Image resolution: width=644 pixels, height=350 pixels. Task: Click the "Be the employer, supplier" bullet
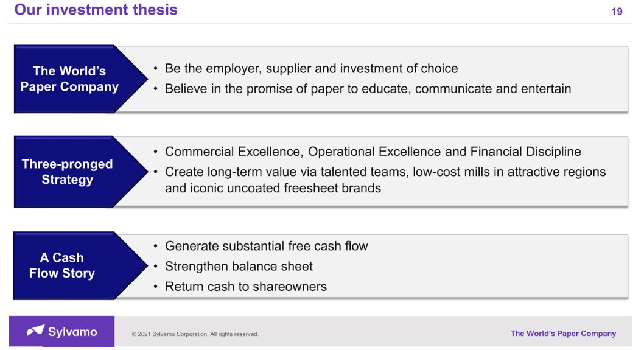(x=311, y=68)
